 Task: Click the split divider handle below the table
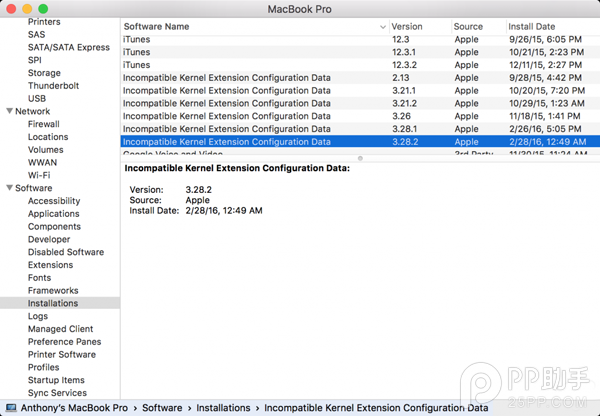[x=360, y=158]
